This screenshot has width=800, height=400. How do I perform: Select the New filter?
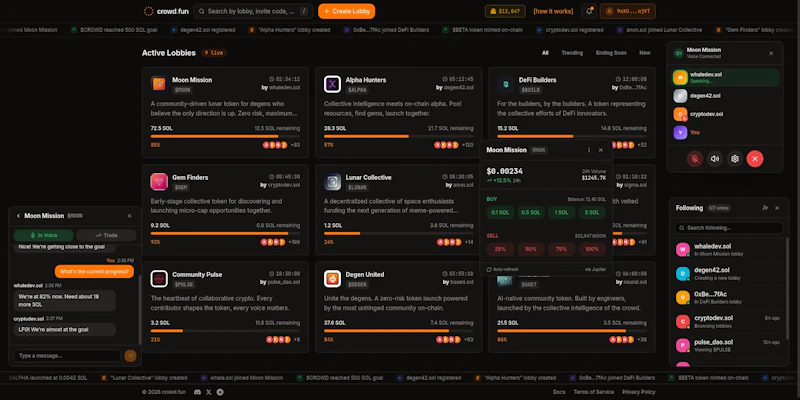pos(644,53)
